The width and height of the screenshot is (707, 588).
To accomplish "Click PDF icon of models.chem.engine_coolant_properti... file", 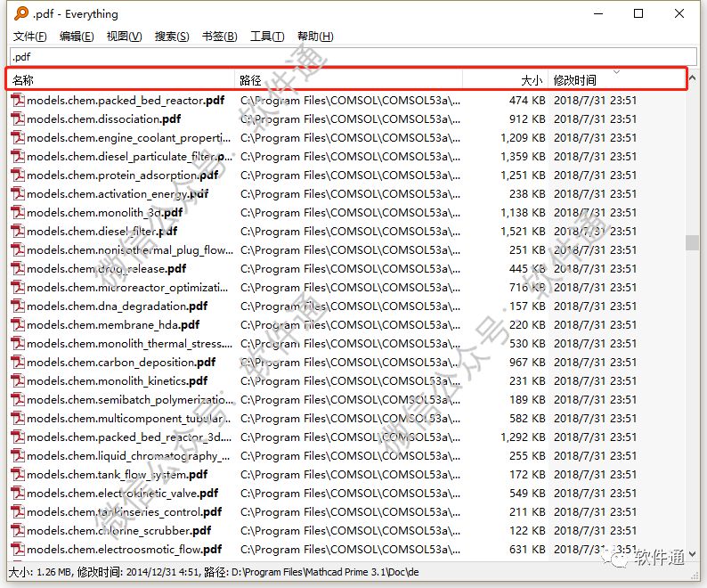I will tap(18, 137).
